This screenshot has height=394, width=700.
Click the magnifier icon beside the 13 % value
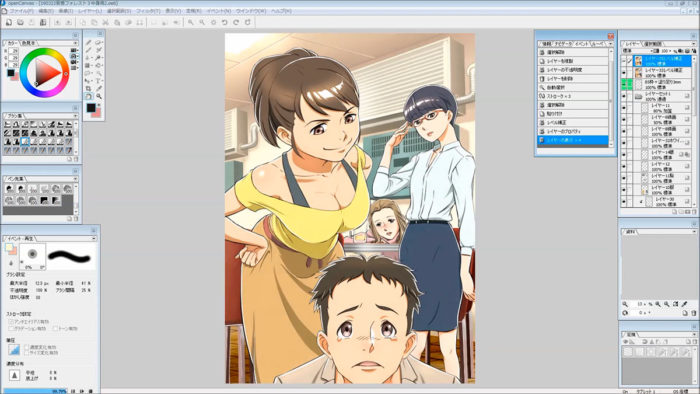tap(625, 304)
